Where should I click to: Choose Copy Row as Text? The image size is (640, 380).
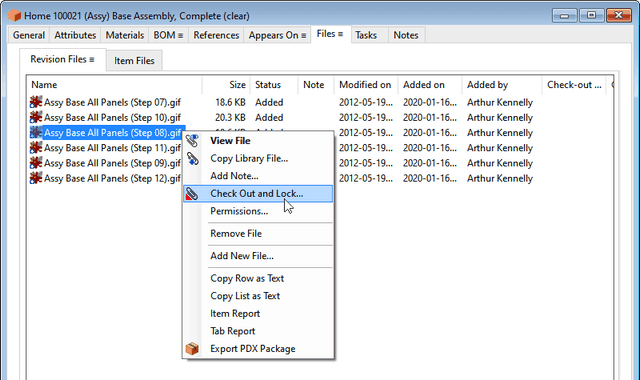[247, 278]
